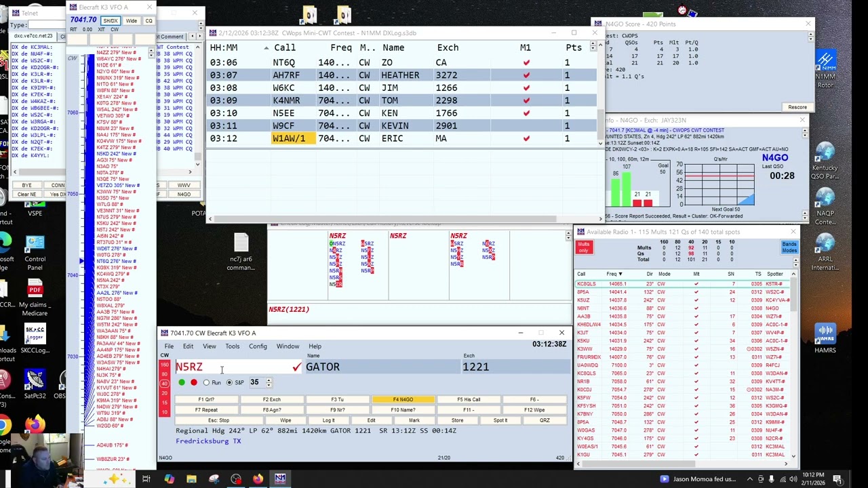The image size is (868, 488).
Task: Decrease CW speed with the down arrow
Action: (x=269, y=385)
